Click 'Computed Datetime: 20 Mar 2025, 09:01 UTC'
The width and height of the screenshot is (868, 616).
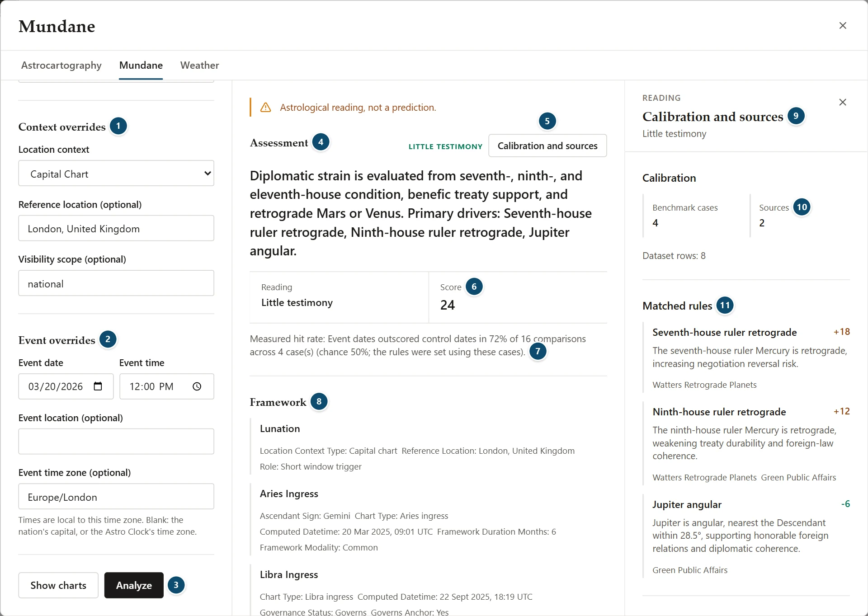click(346, 532)
